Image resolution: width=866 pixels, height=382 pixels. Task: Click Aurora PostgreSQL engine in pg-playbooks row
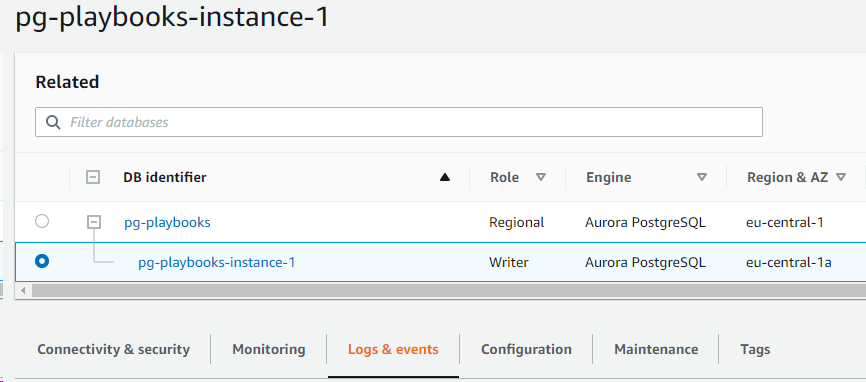click(646, 222)
